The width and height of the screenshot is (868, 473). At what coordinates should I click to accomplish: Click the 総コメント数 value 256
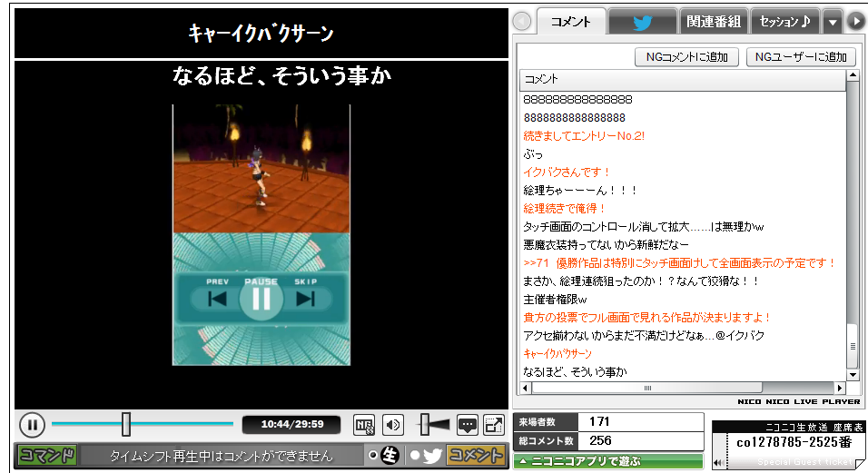pos(600,440)
